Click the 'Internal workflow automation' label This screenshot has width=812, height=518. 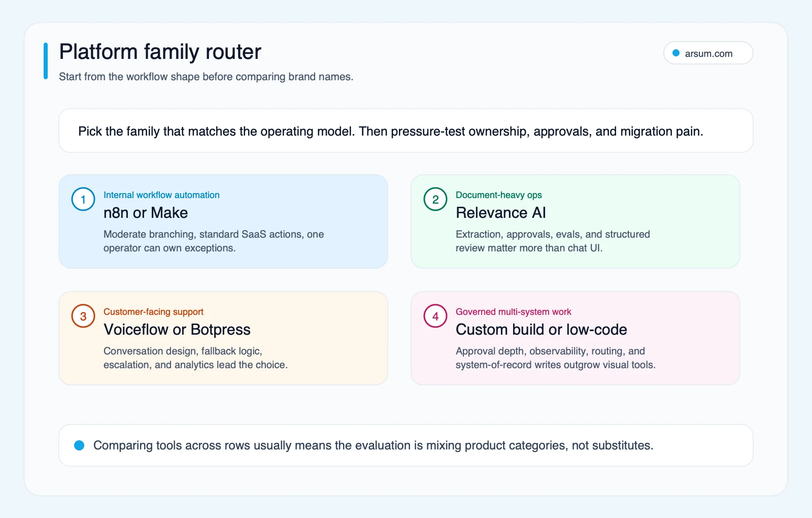pyautogui.click(x=161, y=195)
